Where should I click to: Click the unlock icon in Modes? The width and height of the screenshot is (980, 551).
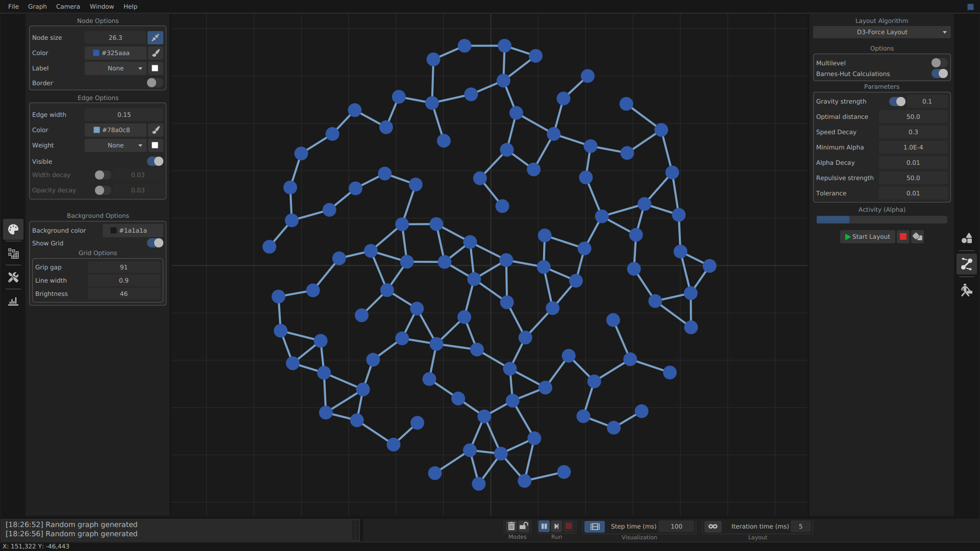pyautogui.click(x=524, y=526)
